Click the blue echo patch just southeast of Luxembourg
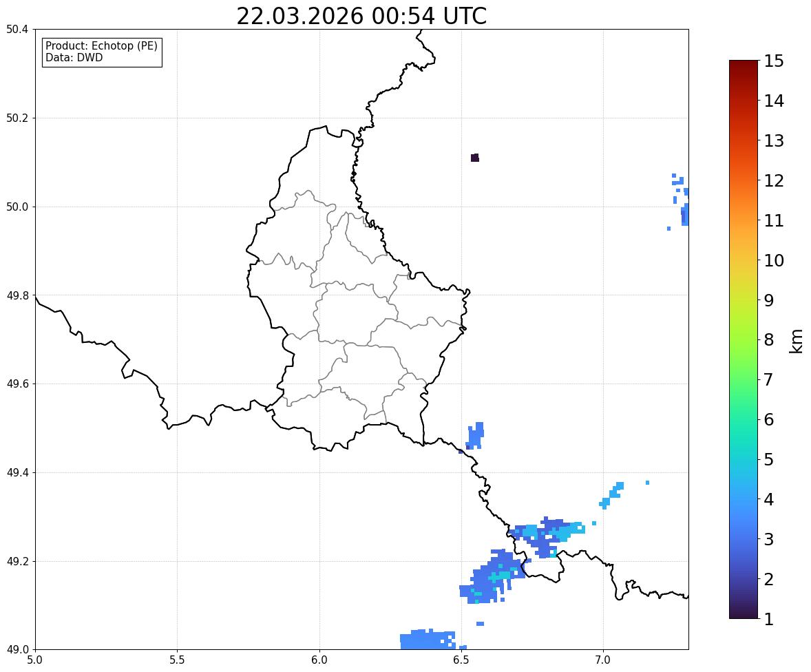Image resolution: width=811 pixels, height=672 pixels. 475,436
